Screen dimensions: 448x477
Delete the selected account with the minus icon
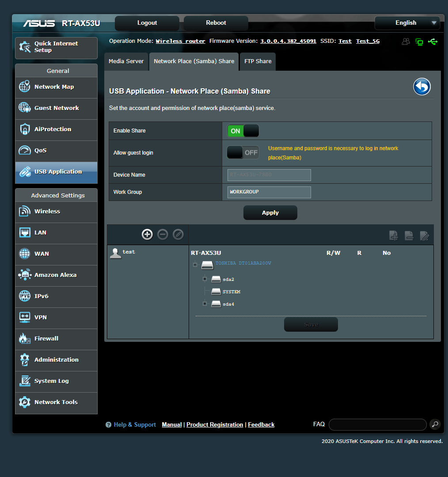(x=163, y=235)
